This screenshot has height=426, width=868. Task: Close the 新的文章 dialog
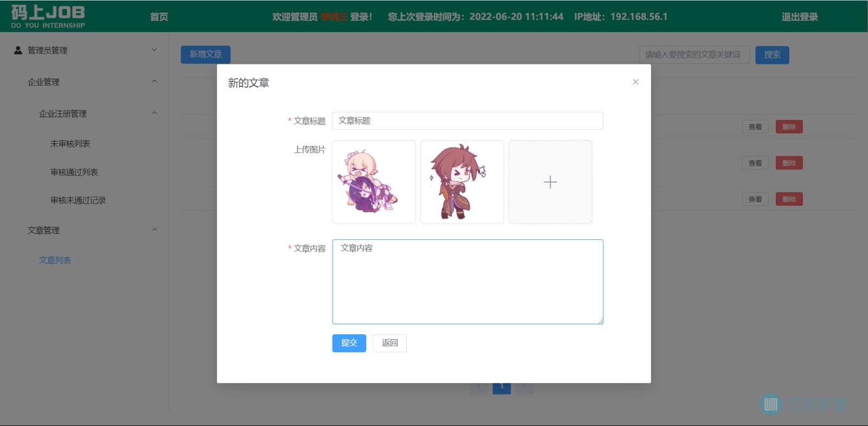635,82
